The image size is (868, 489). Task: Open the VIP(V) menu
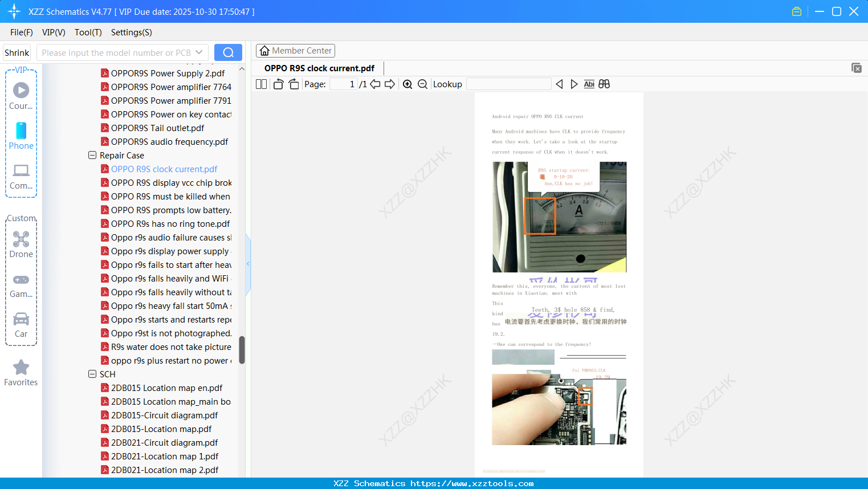[54, 32]
